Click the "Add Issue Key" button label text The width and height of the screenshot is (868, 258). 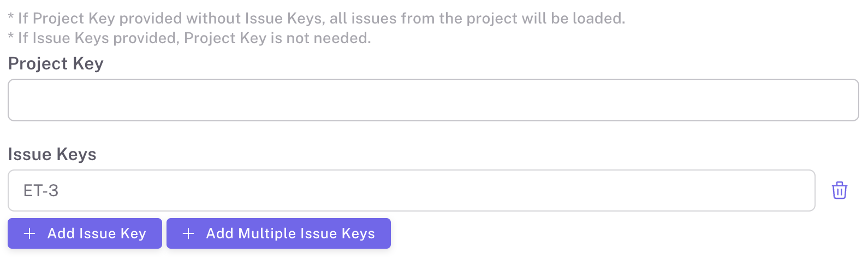(97, 234)
